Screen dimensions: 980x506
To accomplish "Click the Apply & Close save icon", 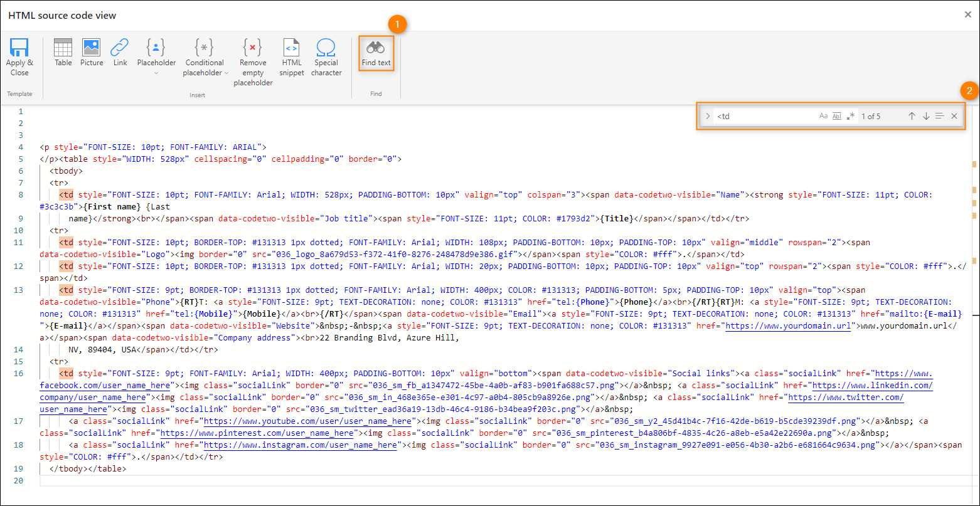I will click(x=19, y=48).
